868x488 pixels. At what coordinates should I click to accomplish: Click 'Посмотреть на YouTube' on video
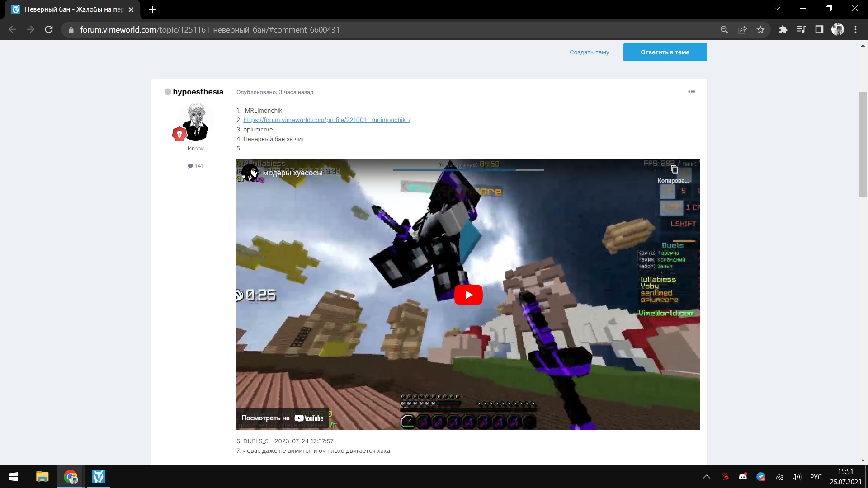point(283,418)
